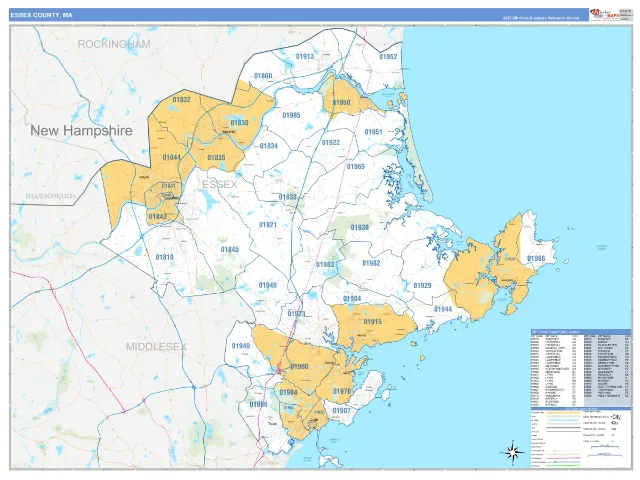Click ZIP code 01921 label
The height and width of the screenshot is (480, 640).
[x=268, y=224]
